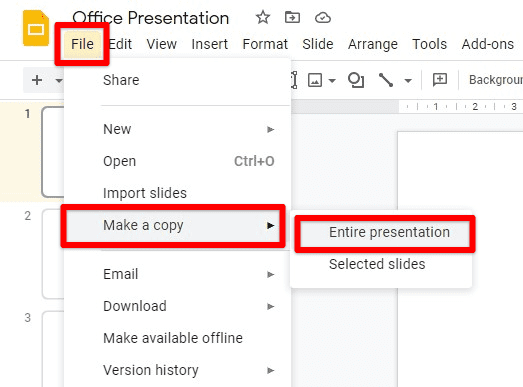Click the text box tool icon
The width and height of the screenshot is (523, 387).
[294, 80]
